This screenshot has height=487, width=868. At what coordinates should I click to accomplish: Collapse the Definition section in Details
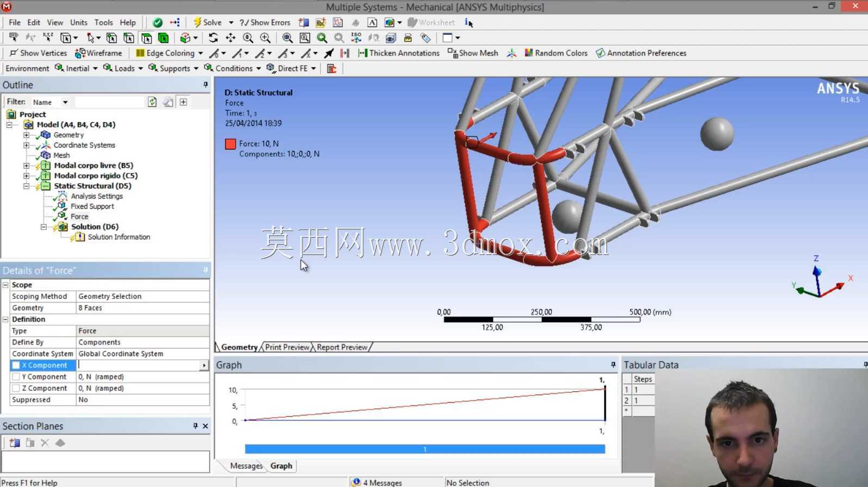pos(5,320)
